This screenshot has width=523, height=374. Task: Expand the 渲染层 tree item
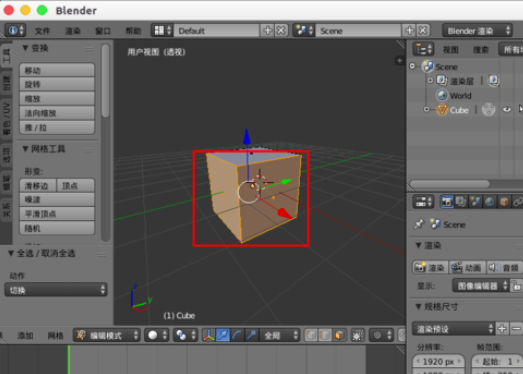430,80
